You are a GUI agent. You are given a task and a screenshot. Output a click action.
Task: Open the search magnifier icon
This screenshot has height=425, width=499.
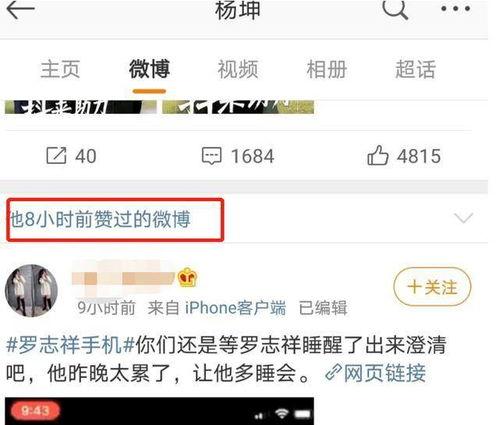(395, 9)
